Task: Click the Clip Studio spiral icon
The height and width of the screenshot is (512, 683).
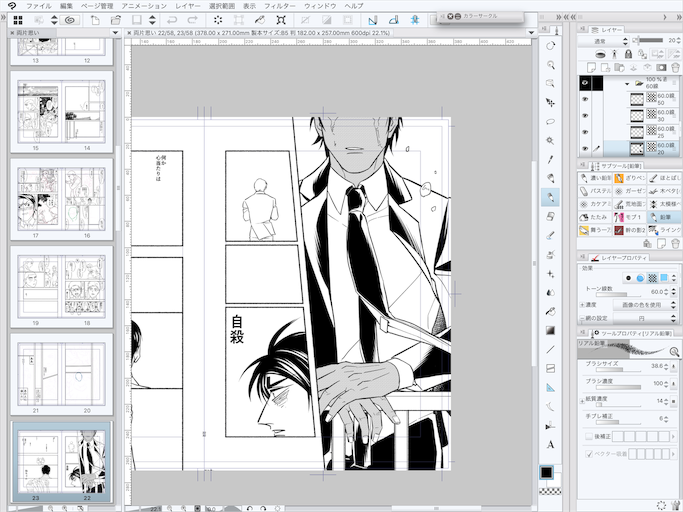Action: [x=70, y=20]
